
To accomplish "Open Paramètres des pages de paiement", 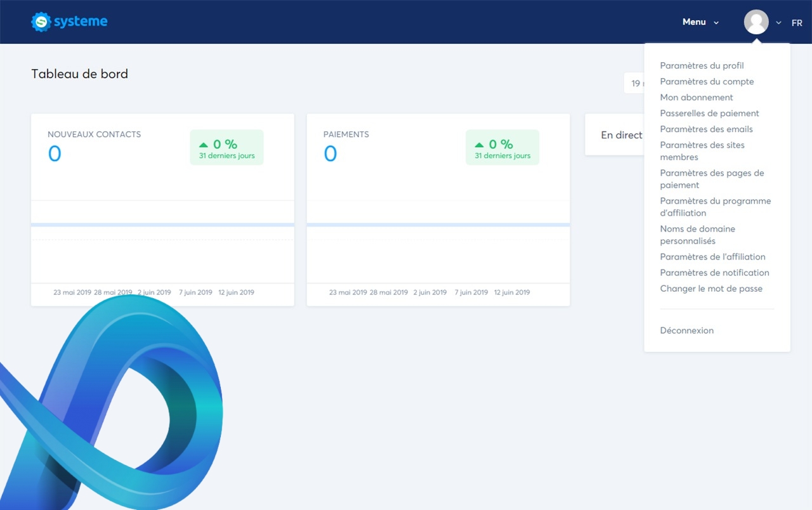I will 712,179.
